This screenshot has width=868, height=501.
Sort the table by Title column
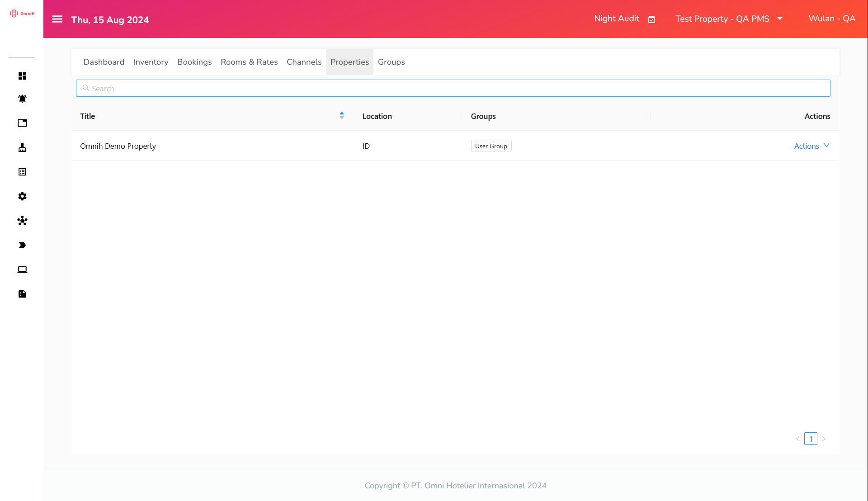[x=342, y=116]
